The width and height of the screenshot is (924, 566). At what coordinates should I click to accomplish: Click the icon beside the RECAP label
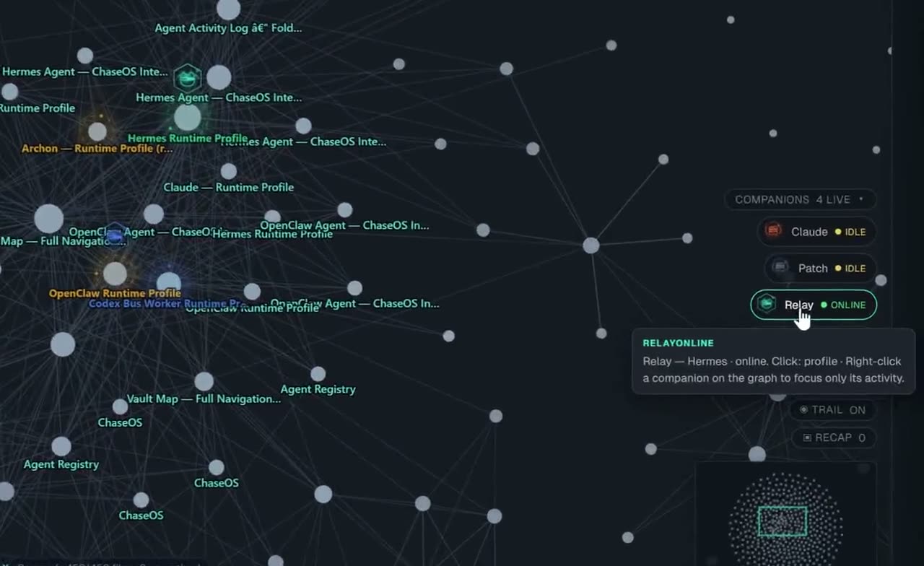tap(807, 437)
